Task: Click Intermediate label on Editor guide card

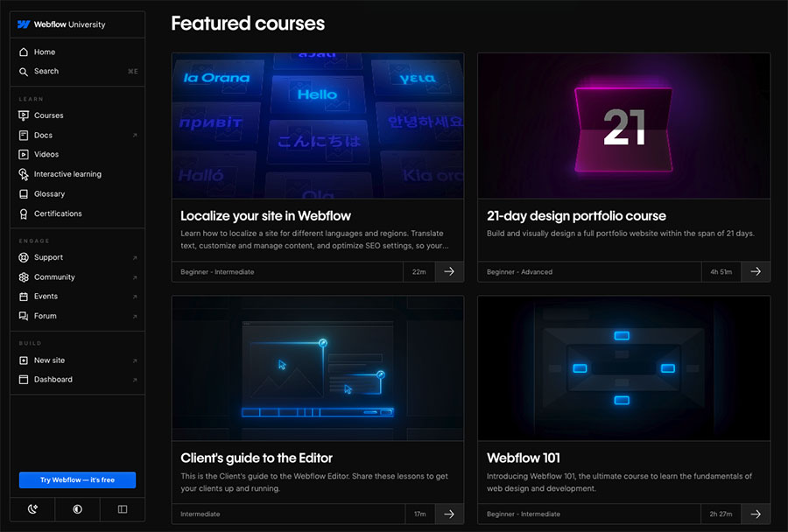Action: tap(200, 514)
